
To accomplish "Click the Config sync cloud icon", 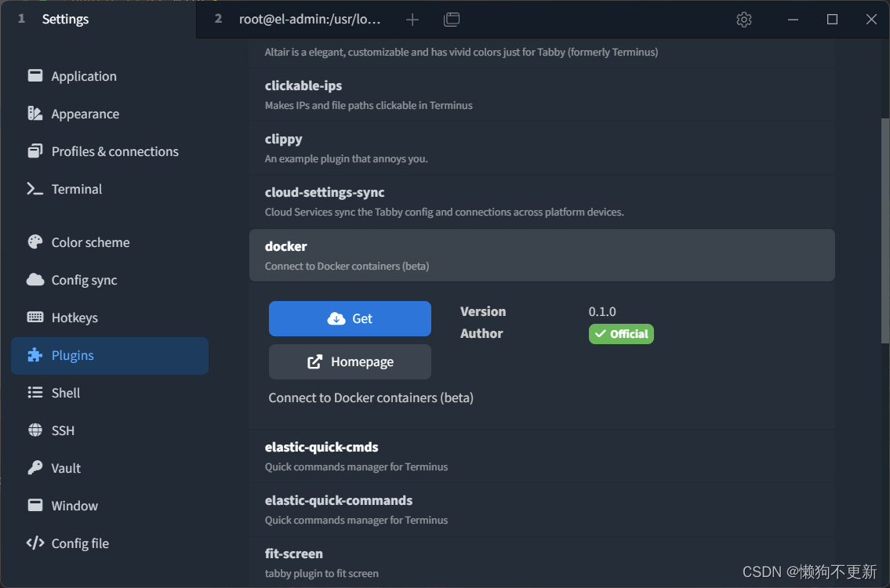I will (x=35, y=279).
